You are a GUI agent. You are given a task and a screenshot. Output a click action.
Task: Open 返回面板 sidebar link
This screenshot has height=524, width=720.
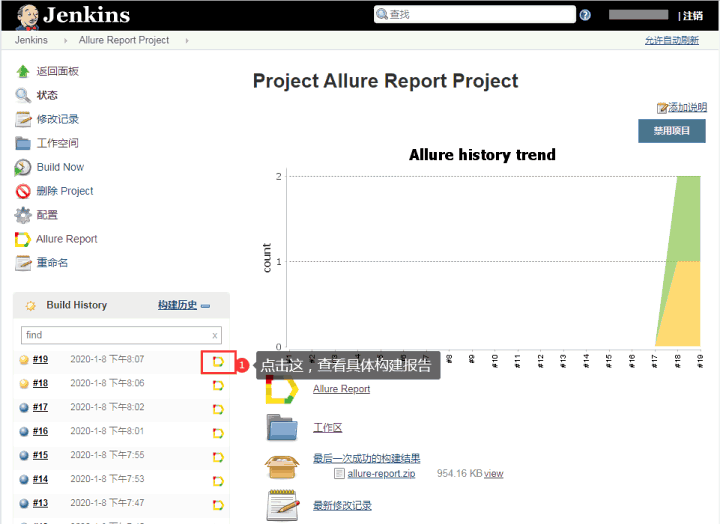point(57,71)
